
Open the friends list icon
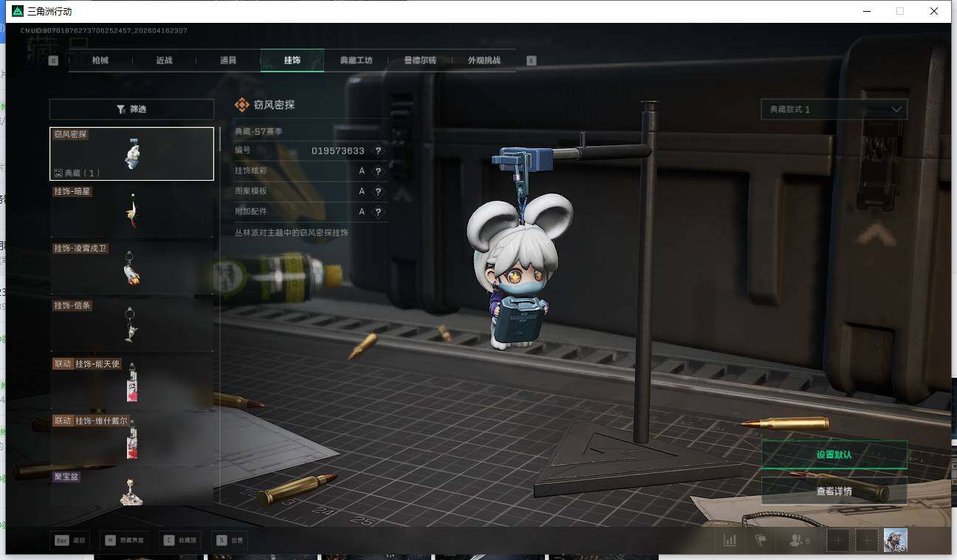click(799, 540)
